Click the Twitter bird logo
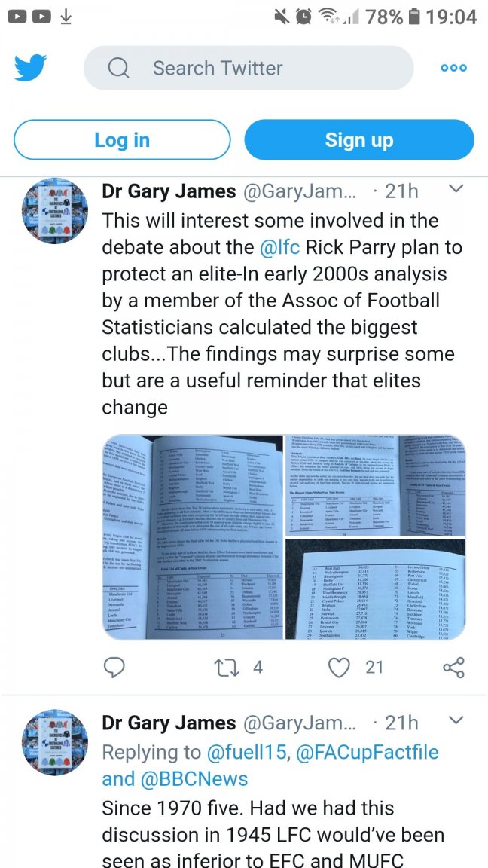Image resolution: width=488 pixels, height=868 pixels. 30,69
